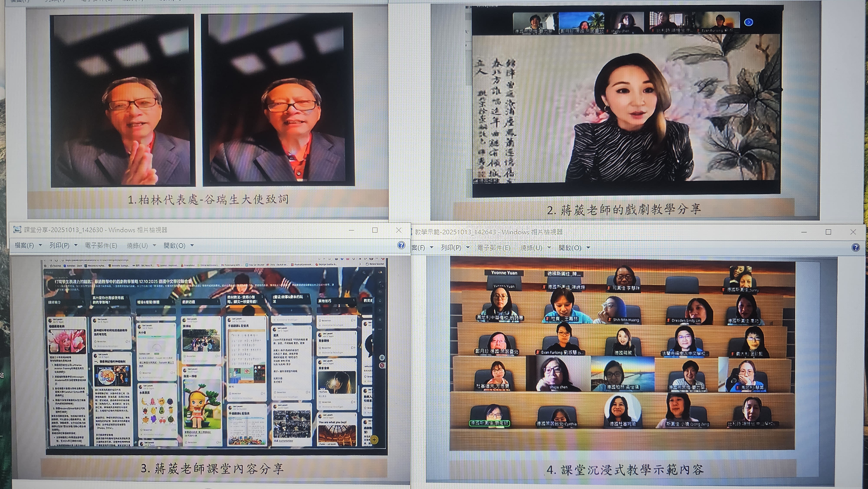Image resolution: width=868 pixels, height=489 pixels.
Task: Open 列印(P) menu in 教學示範 viewer
Action: coord(451,248)
